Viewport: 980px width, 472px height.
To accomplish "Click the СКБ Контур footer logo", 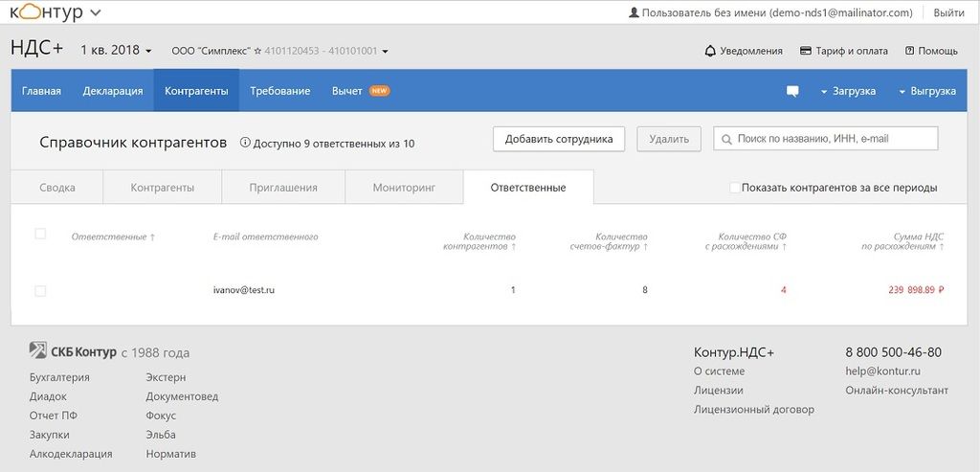I will (73, 351).
